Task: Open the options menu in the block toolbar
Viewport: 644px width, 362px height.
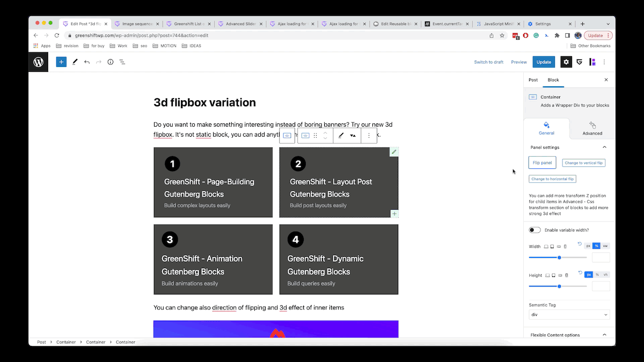Action: click(369, 135)
